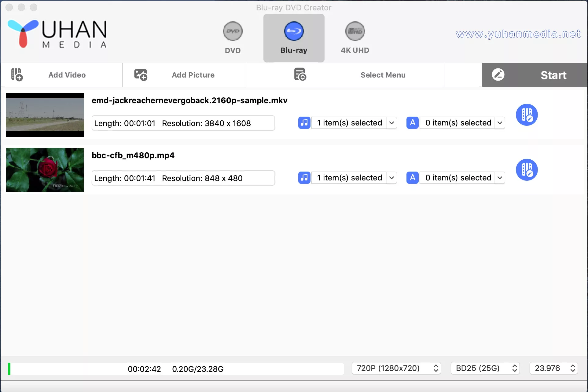Click Start button to begin burning

pyautogui.click(x=553, y=75)
